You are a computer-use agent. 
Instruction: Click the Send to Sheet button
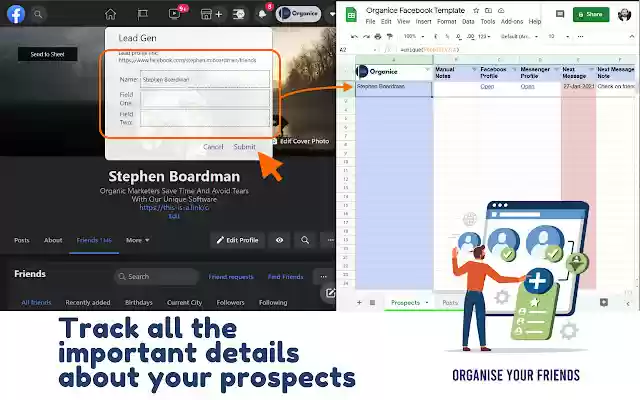tap(47, 54)
